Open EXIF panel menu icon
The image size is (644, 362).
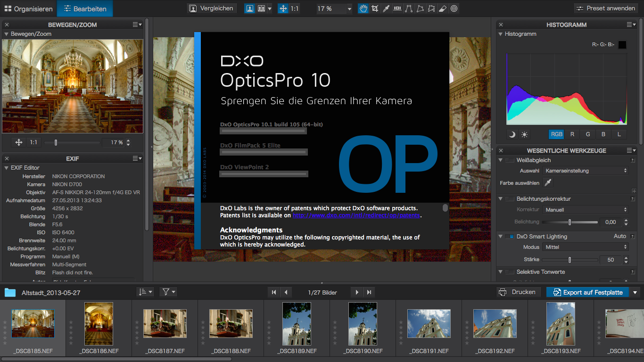[x=137, y=158]
